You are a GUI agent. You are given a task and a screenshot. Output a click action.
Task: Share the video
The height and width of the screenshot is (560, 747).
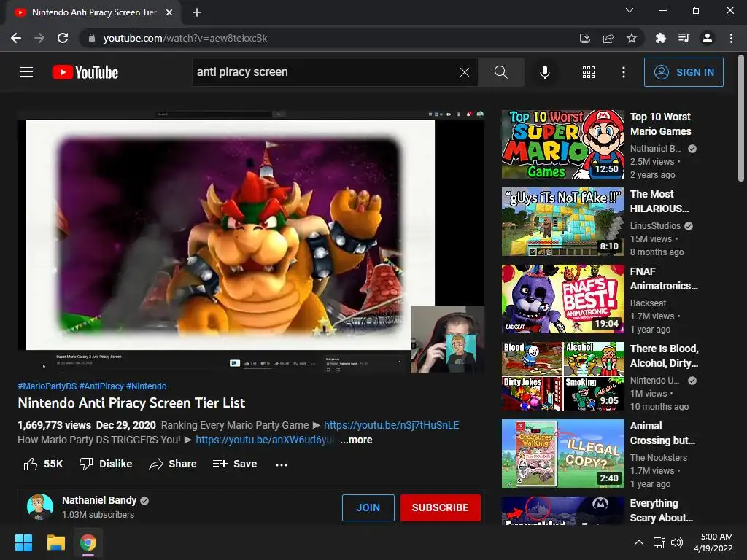(x=172, y=464)
